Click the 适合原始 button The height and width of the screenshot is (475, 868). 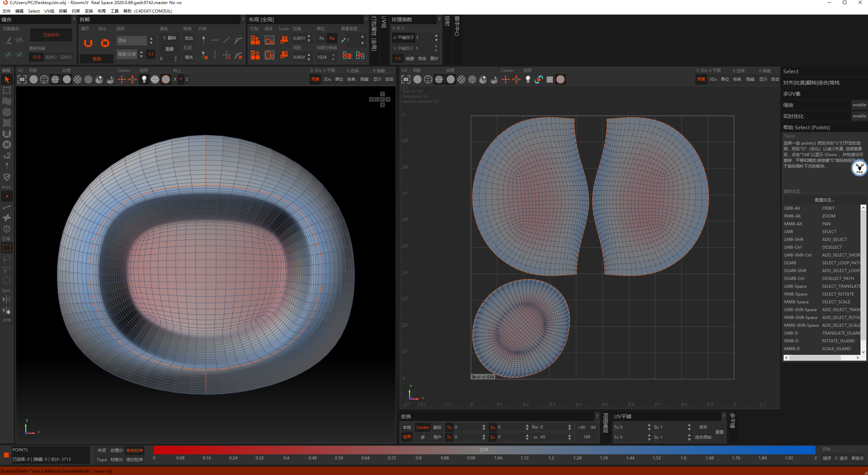[703, 437]
